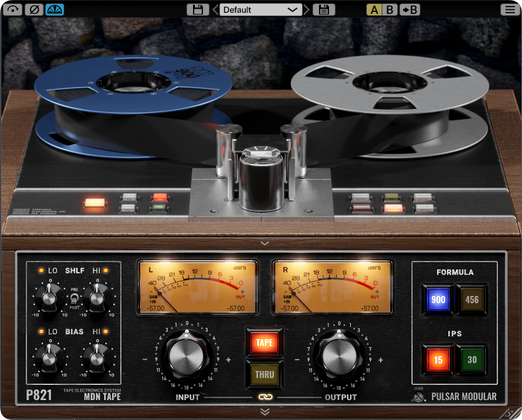This screenshot has height=420, width=522.
Task: Click the MDN TAPE label
Action: point(102,397)
